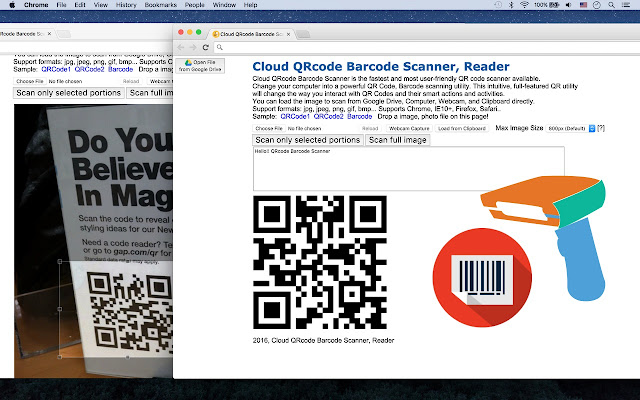Click the address bar in front window
640x400 pixels.
427,47
